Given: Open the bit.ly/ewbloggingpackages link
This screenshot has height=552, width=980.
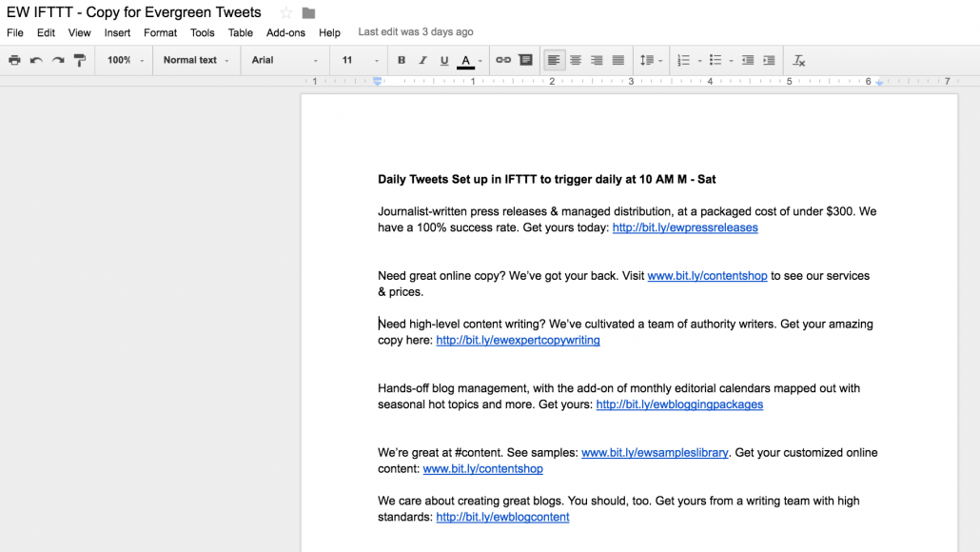Looking at the screenshot, I should tap(679, 404).
